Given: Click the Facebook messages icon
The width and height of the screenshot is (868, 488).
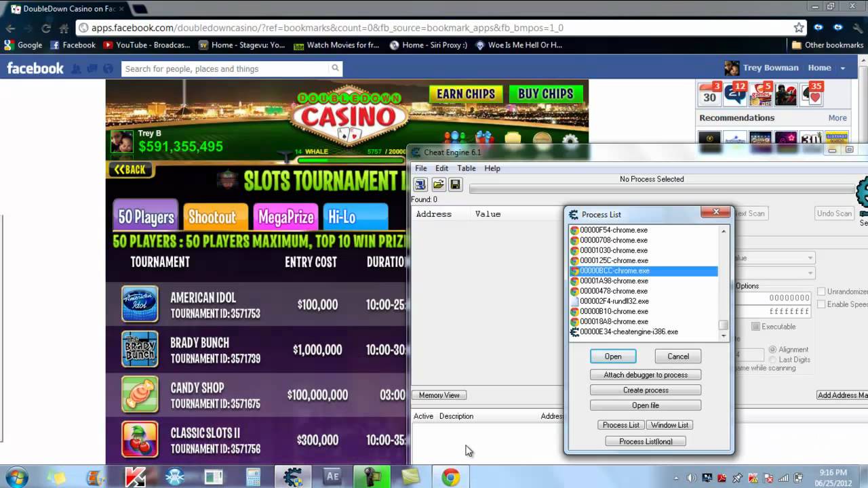Looking at the screenshot, I should pyautogui.click(x=92, y=68).
